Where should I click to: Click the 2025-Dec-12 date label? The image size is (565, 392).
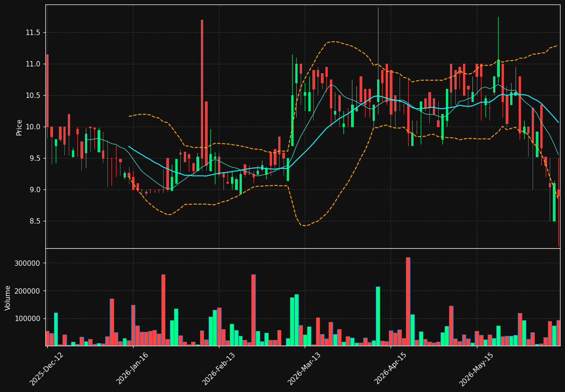click(47, 369)
